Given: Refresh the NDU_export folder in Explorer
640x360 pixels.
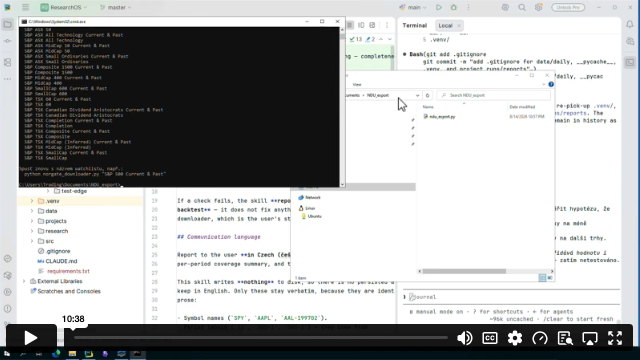Looking at the screenshot, I should tap(427, 96).
